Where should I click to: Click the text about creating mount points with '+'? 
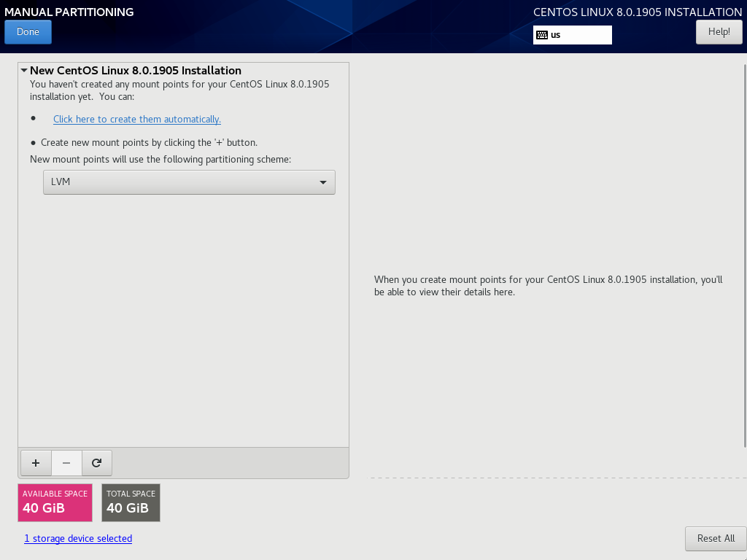[x=149, y=142]
